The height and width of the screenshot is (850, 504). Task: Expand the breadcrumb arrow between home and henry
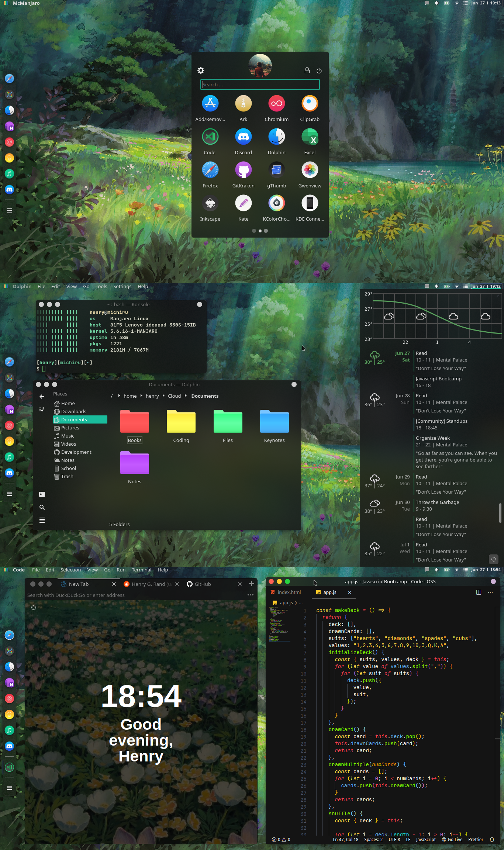tap(141, 396)
